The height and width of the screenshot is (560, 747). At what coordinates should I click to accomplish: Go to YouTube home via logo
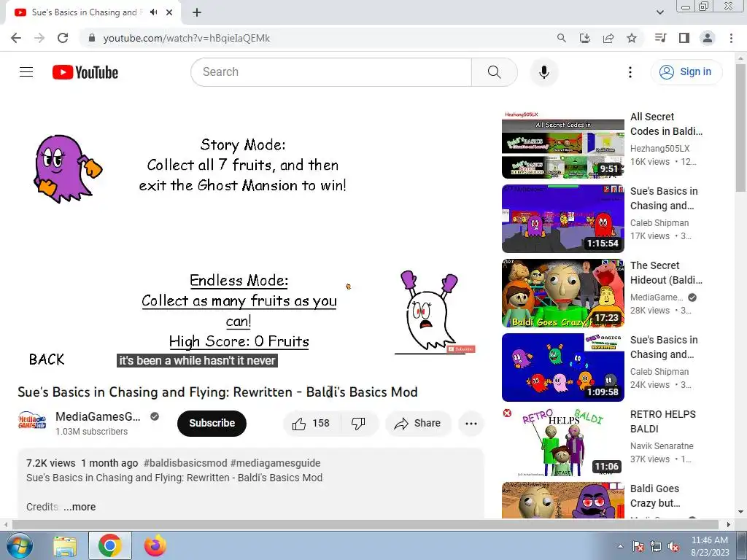pos(85,72)
